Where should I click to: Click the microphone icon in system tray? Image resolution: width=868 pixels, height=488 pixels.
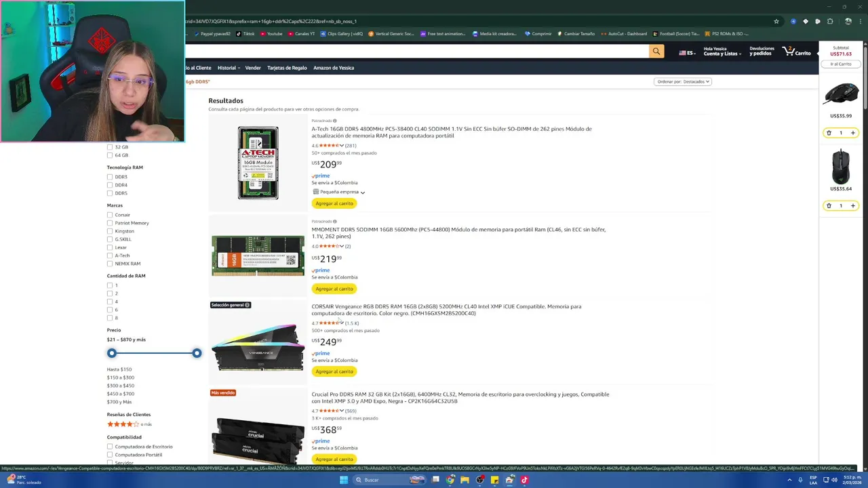(801, 480)
